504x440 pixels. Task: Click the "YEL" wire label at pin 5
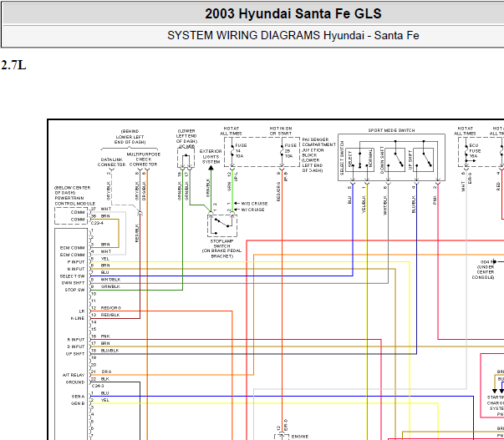[x=105, y=258]
